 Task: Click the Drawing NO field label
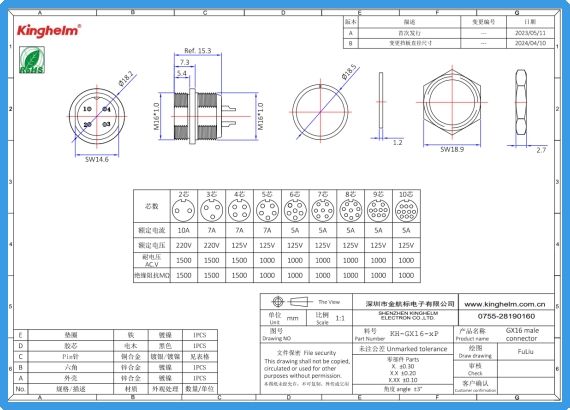[x=277, y=338]
